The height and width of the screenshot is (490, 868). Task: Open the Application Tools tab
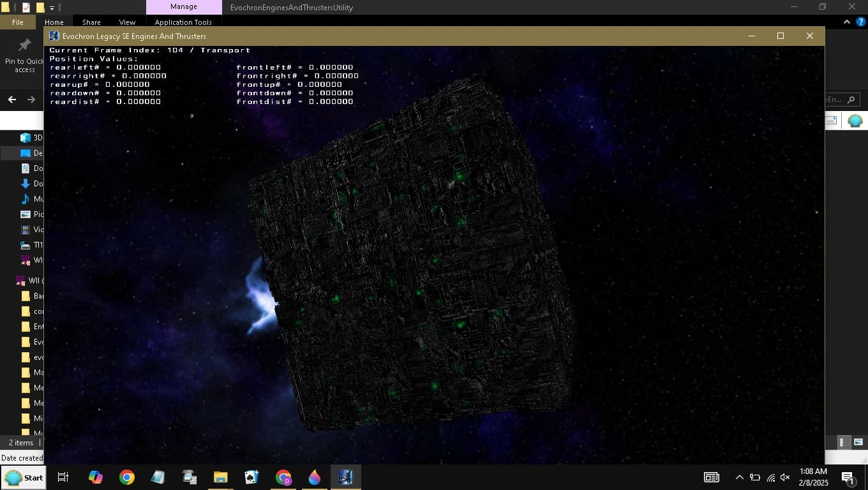(183, 22)
